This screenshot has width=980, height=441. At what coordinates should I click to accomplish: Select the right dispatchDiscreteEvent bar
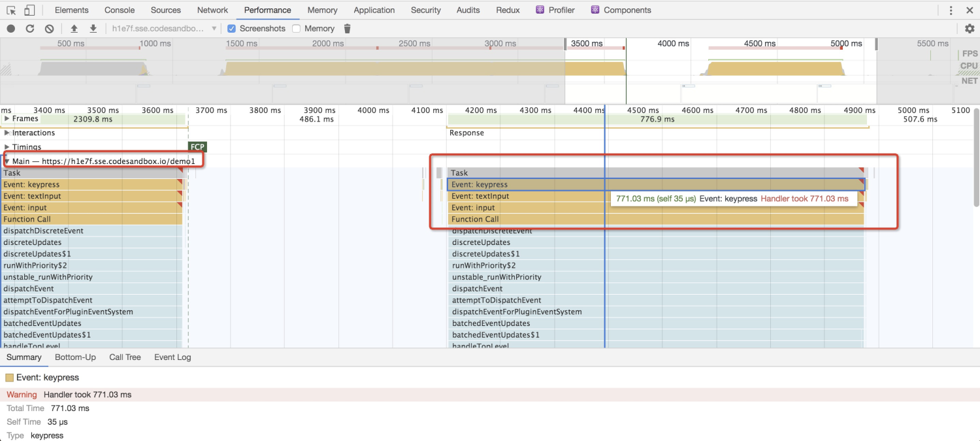coord(656,231)
